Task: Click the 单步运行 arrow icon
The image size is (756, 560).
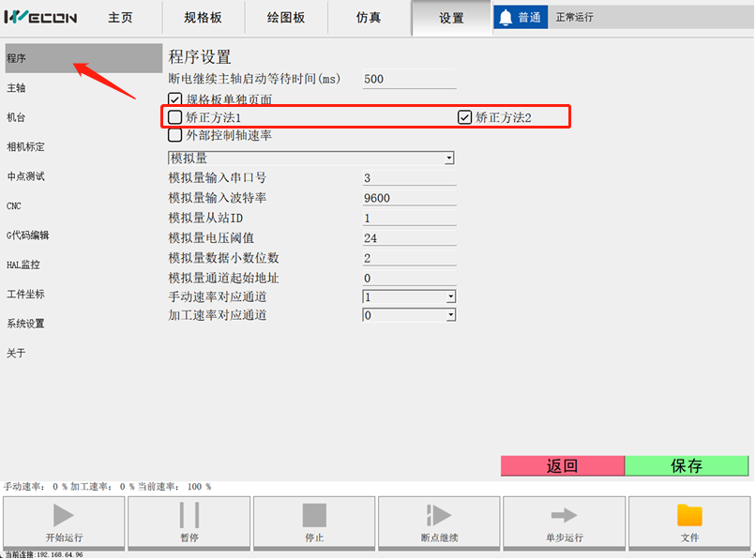Action: point(564,515)
